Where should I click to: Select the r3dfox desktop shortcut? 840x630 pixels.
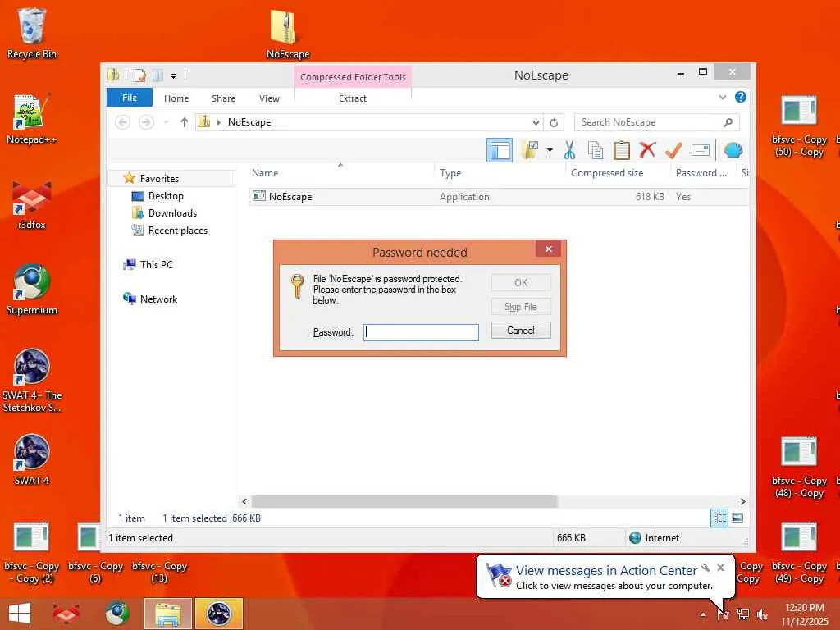(32, 204)
